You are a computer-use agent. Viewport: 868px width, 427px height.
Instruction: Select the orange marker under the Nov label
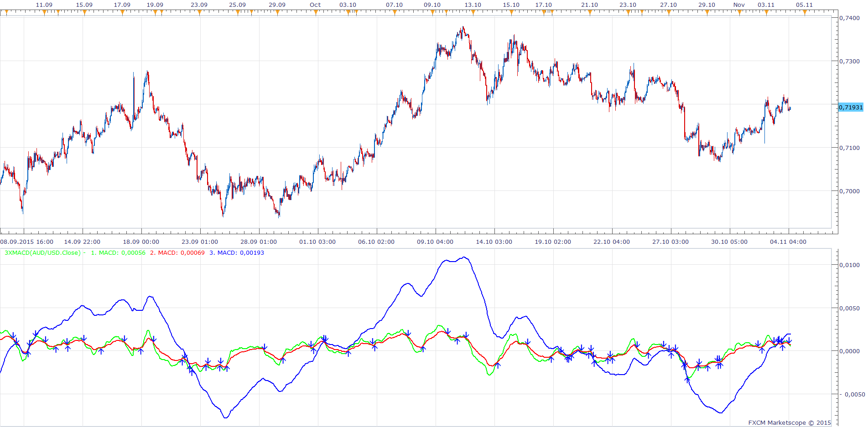click(x=739, y=13)
